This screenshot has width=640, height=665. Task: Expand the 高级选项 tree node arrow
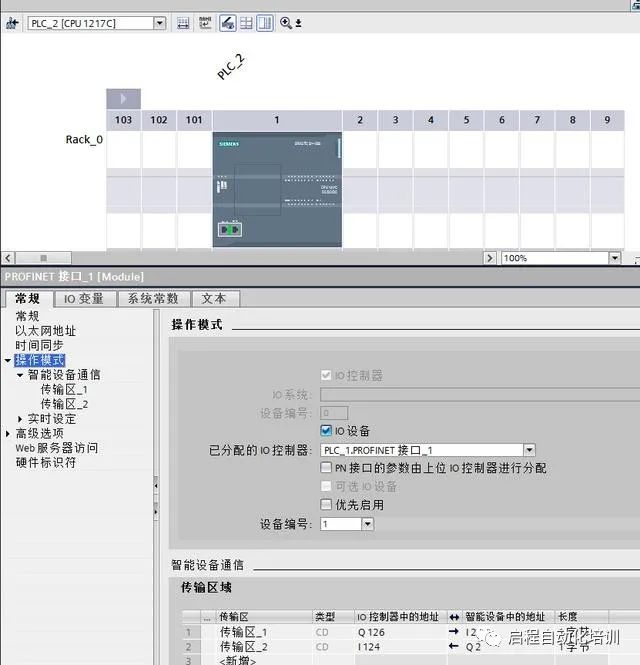pos(8,433)
